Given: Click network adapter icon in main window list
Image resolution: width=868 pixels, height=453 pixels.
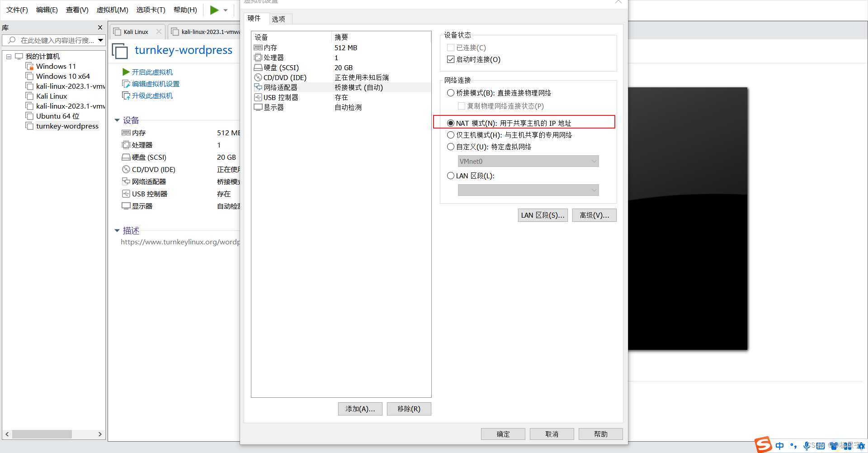Looking at the screenshot, I should coord(126,181).
